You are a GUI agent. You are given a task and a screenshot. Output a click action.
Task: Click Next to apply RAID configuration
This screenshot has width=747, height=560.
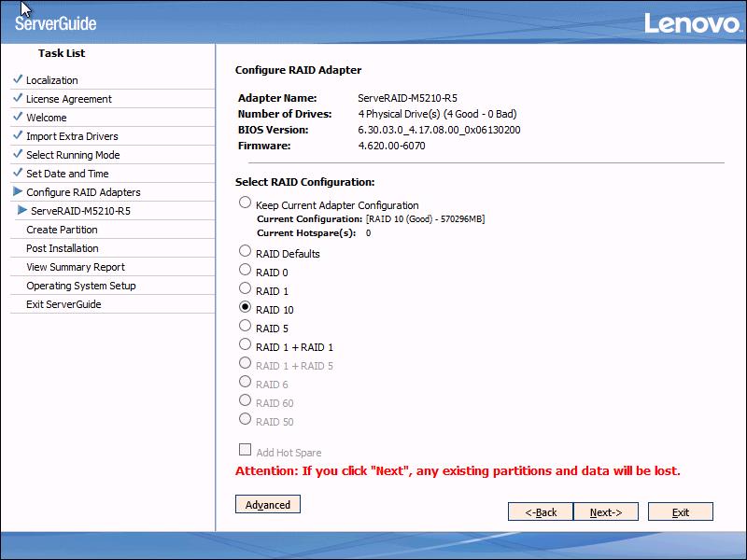coord(606,511)
